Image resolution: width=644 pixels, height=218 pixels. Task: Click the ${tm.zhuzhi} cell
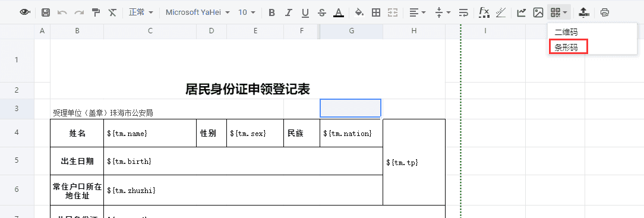pyautogui.click(x=243, y=190)
